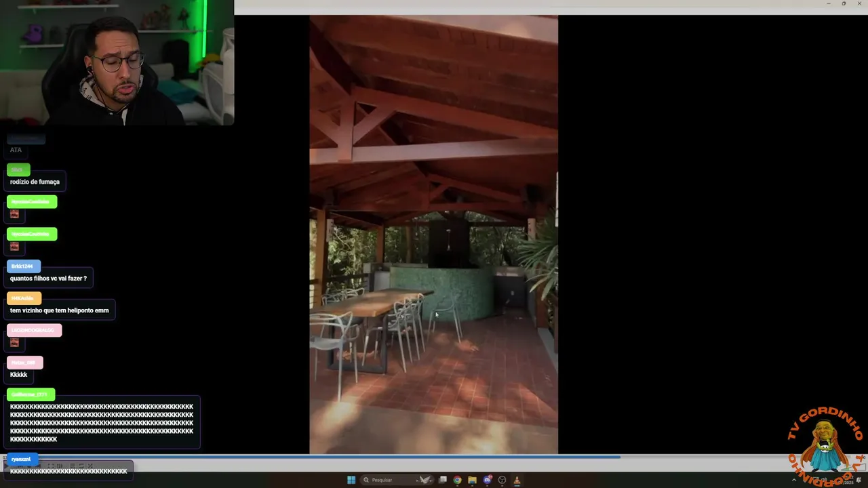This screenshot has height=488, width=868.
Task: Click the vertical video of the patio
Action: point(434,235)
